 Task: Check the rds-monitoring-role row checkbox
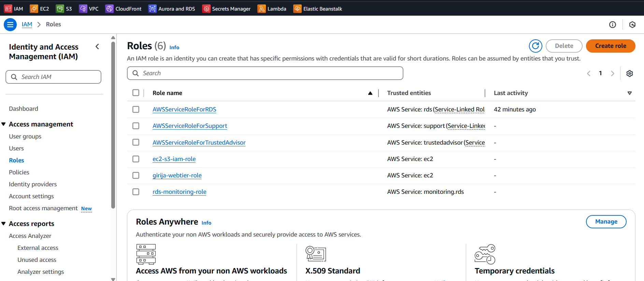coord(136,192)
